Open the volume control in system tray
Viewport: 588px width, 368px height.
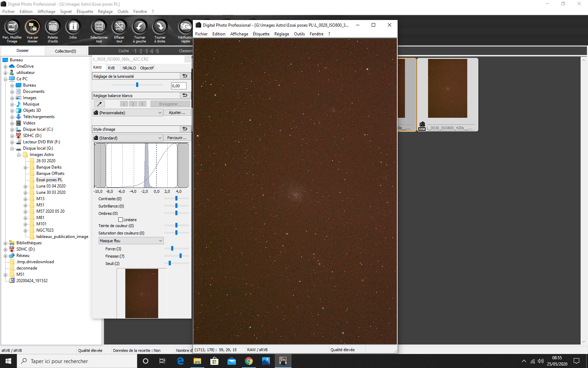pos(541,361)
